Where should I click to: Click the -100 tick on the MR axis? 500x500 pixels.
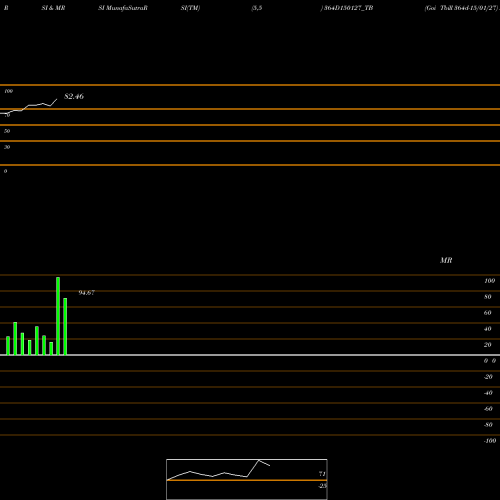pyautogui.click(x=490, y=441)
